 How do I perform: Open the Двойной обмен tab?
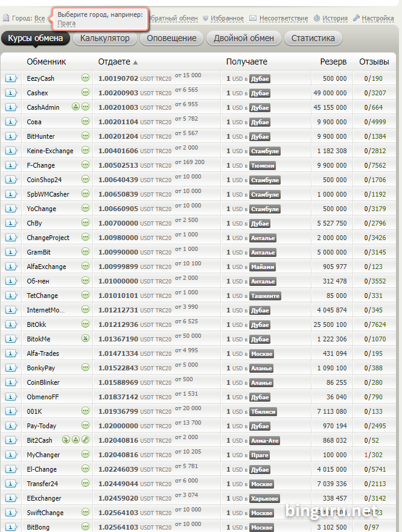pyautogui.click(x=244, y=38)
